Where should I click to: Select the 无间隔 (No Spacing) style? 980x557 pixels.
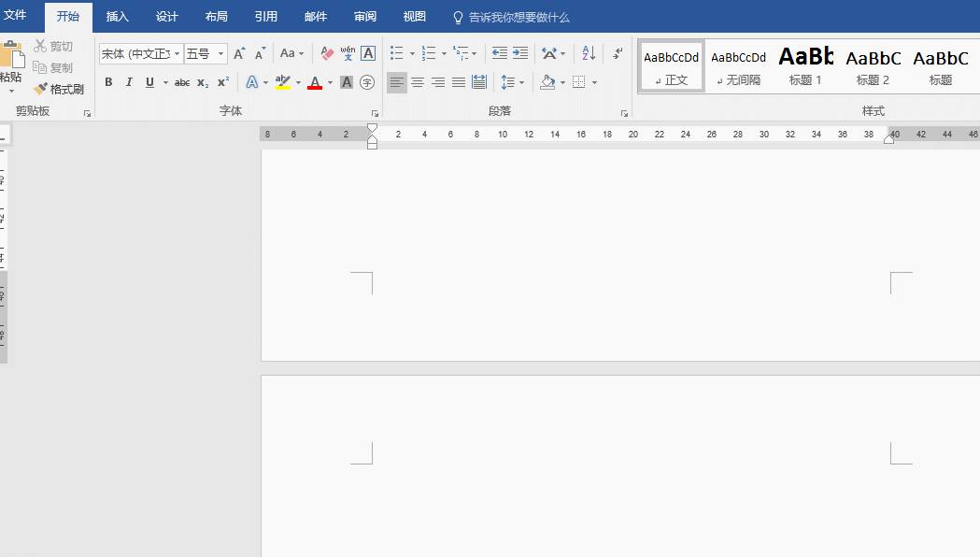[x=738, y=65]
